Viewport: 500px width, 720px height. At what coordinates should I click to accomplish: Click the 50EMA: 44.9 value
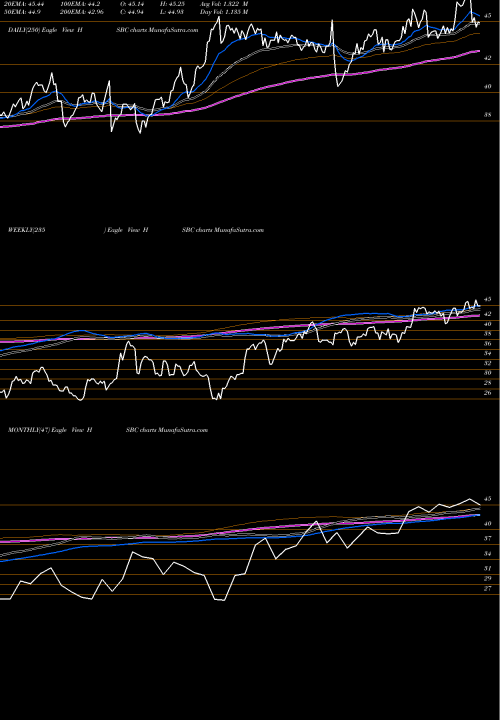click(x=25, y=12)
